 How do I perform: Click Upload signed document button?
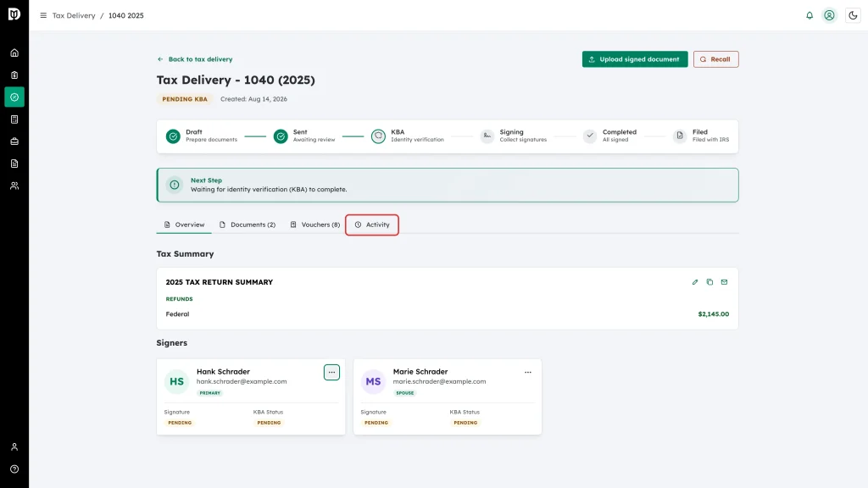pos(635,59)
